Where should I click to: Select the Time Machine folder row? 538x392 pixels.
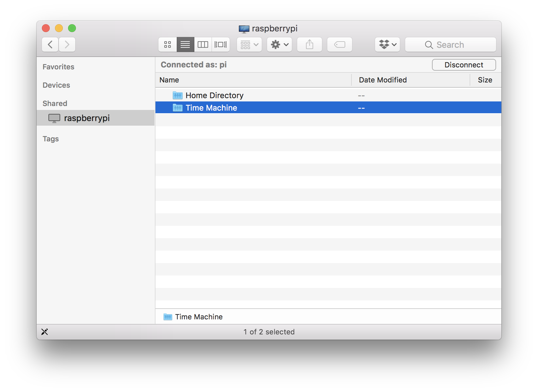[x=328, y=108]
